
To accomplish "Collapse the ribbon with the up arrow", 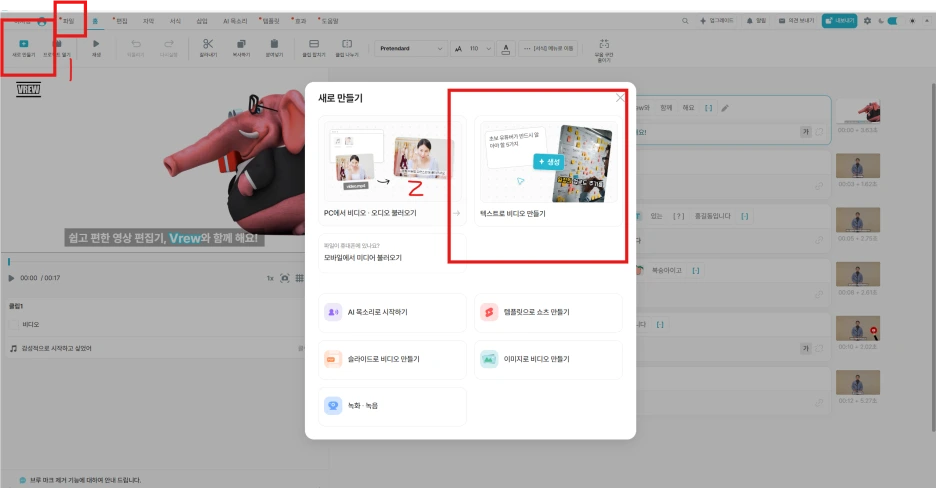I will (x=927, y=21).
